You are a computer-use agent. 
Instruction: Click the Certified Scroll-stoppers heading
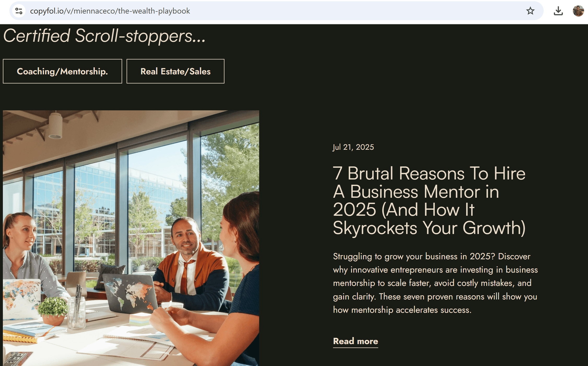[104, 36]
